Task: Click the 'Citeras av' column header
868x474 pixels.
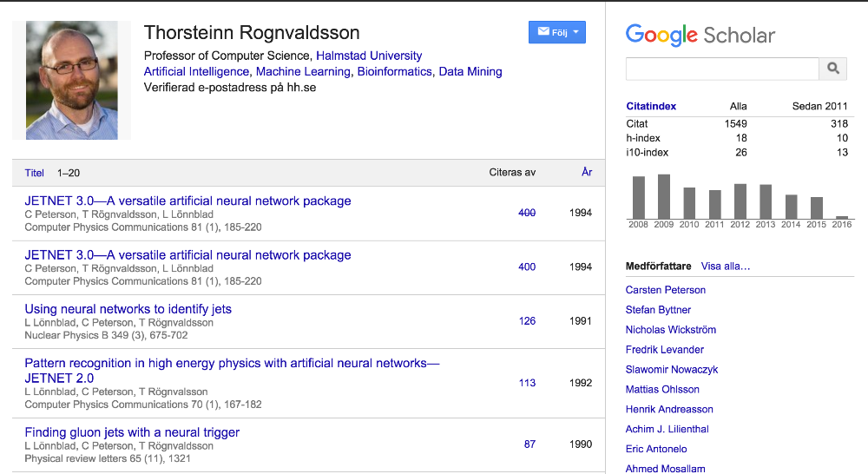Action: [512, 173]
